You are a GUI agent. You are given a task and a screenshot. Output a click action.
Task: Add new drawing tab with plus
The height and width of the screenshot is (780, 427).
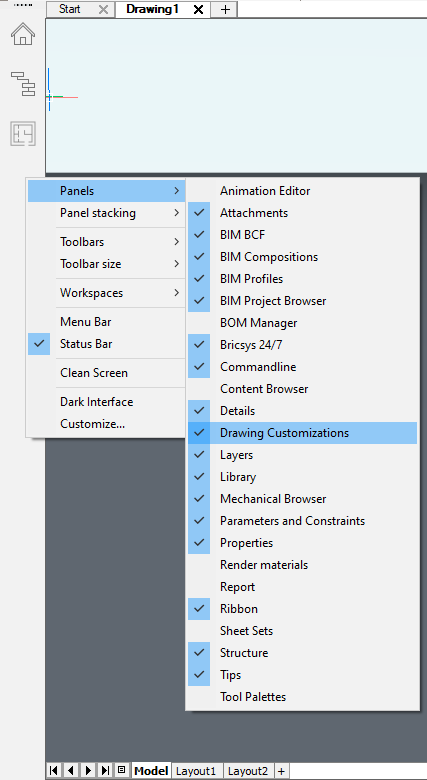[225, 9]
